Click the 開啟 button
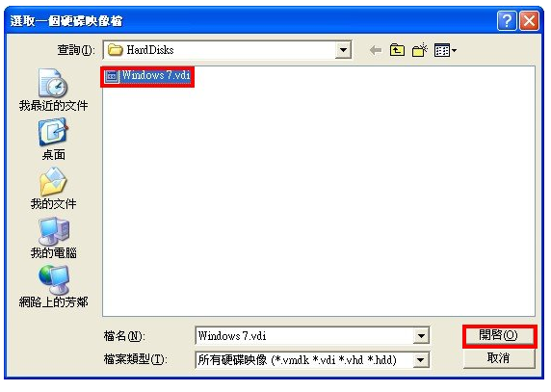The width and height of the screenshot is (551, 392). point(499,335)
